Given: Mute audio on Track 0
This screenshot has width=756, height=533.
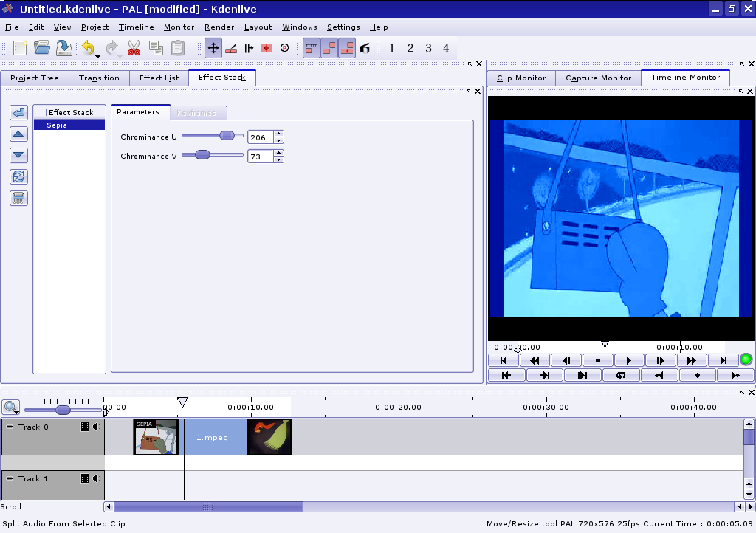Looking at the screenshot, I should [x=96, y=427].
